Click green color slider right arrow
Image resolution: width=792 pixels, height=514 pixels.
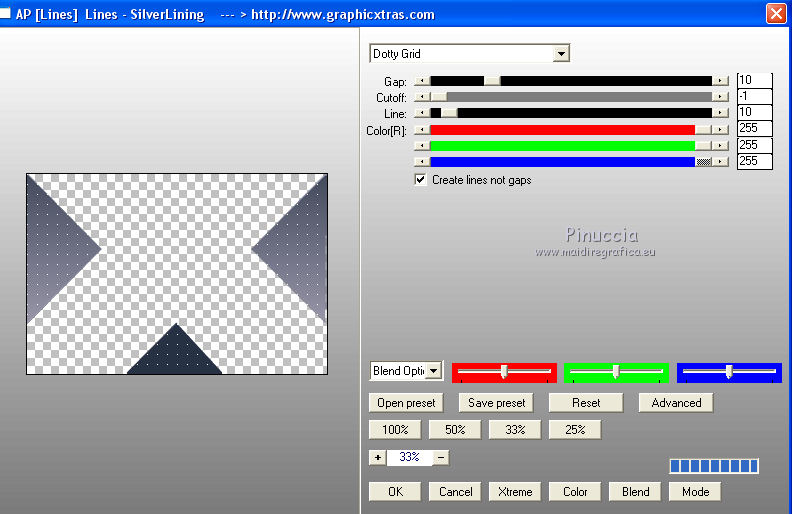point(720,146)
